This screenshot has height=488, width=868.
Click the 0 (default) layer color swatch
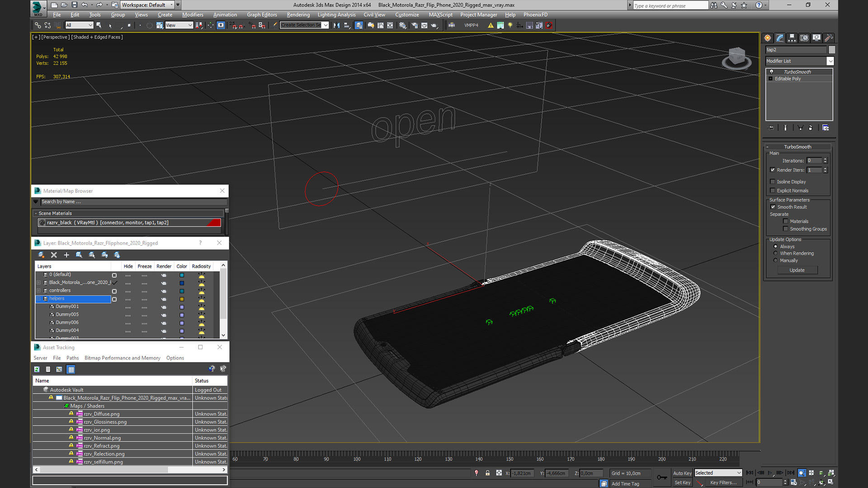(x=182, y=275)
